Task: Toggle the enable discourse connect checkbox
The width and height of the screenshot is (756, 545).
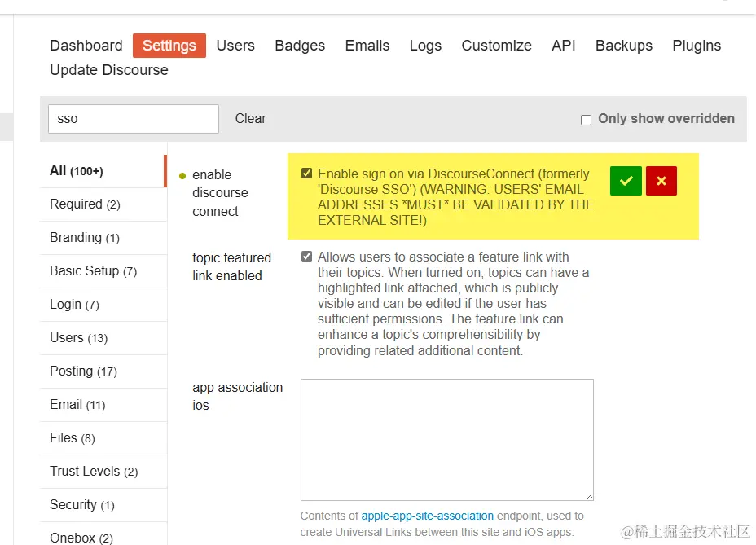Action: pos(306,174)
